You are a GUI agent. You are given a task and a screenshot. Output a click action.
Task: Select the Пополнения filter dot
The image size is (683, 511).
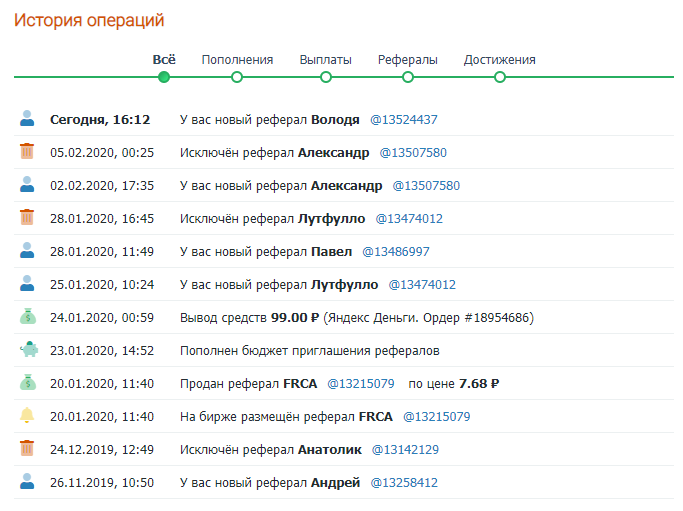pos(237,78)
